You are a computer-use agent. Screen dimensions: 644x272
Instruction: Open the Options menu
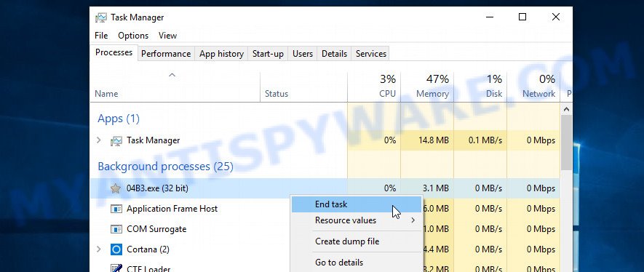click(x=133, y=36)
